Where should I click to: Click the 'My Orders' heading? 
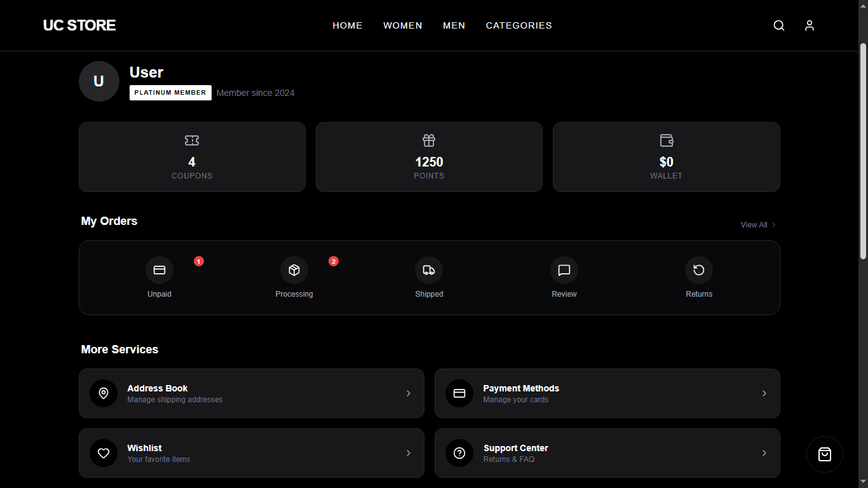coord(109,221)
